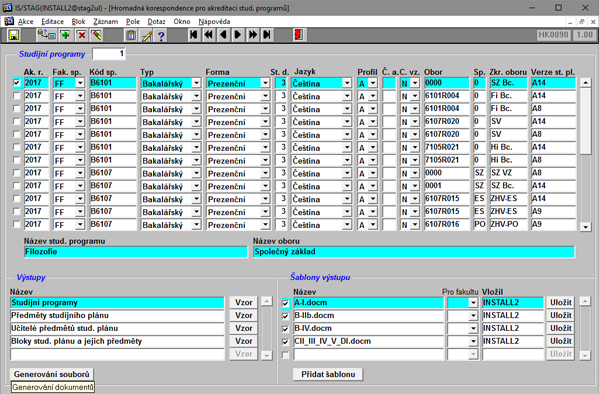600x394 pixels.
Task: Click the eraser clear record icon
Action: coord(96,35)
